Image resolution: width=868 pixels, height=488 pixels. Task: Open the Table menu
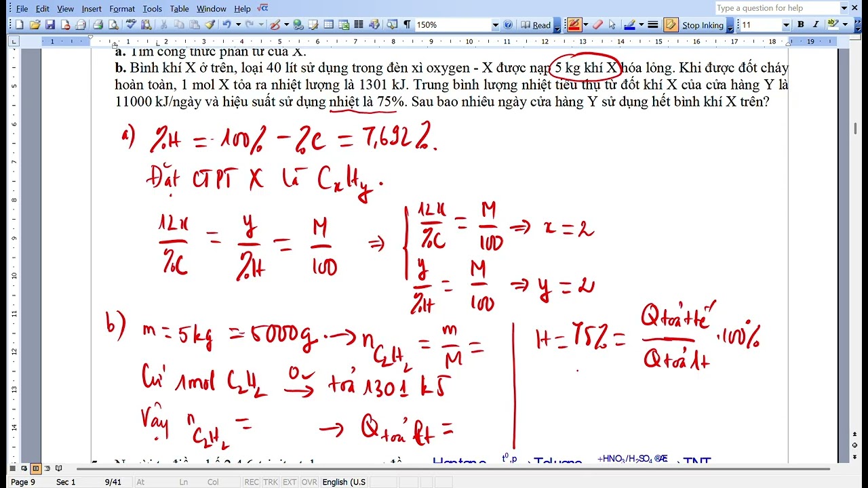(180, 9)
